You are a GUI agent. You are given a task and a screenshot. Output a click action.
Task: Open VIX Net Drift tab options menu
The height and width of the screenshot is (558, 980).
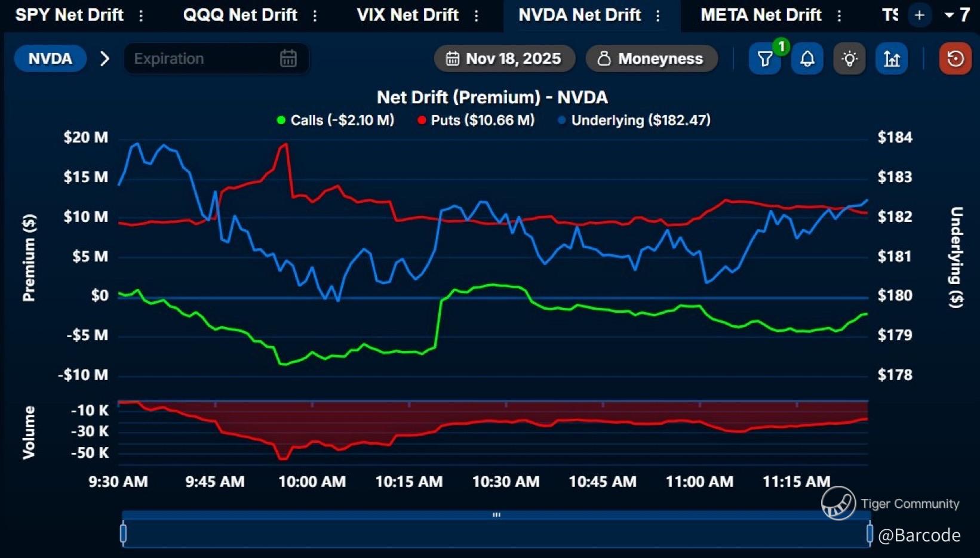[x=477, y=16]
